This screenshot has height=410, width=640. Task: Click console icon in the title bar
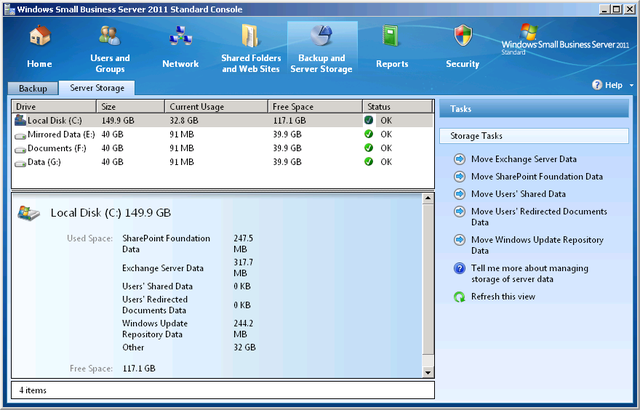[x=9, y=9]
